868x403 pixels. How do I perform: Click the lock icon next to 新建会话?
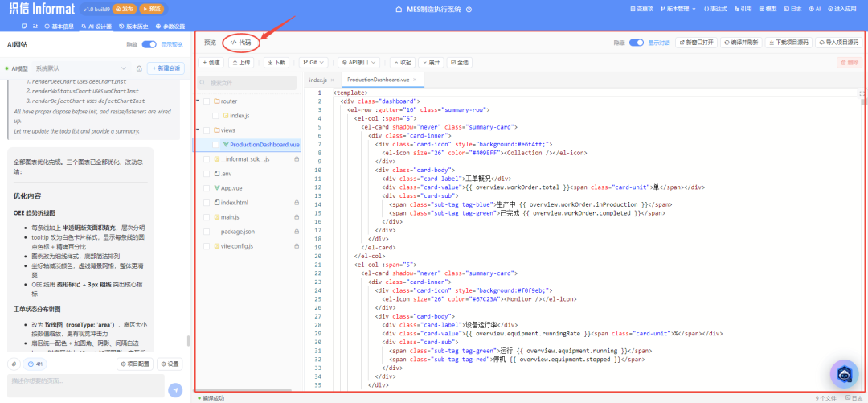point(139,68)
